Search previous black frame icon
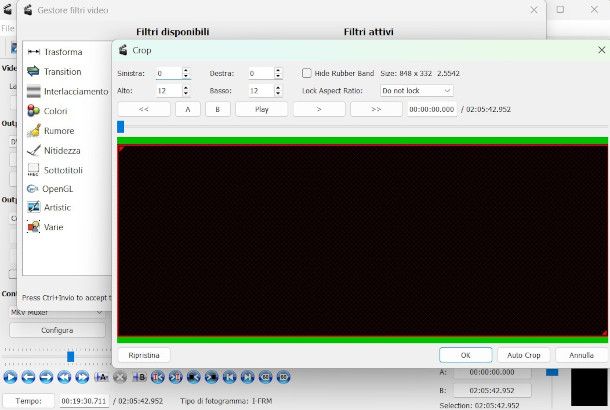Screen dimensions: 610x410 click(194, 377)
